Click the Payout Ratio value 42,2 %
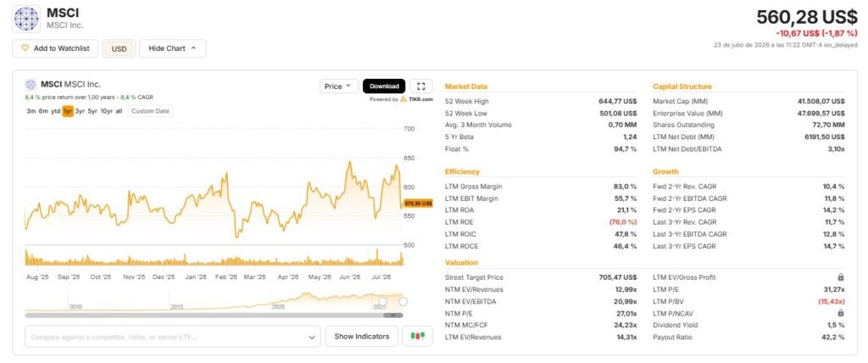Screen dimensions: 868x363 click(x=834, y=337)
